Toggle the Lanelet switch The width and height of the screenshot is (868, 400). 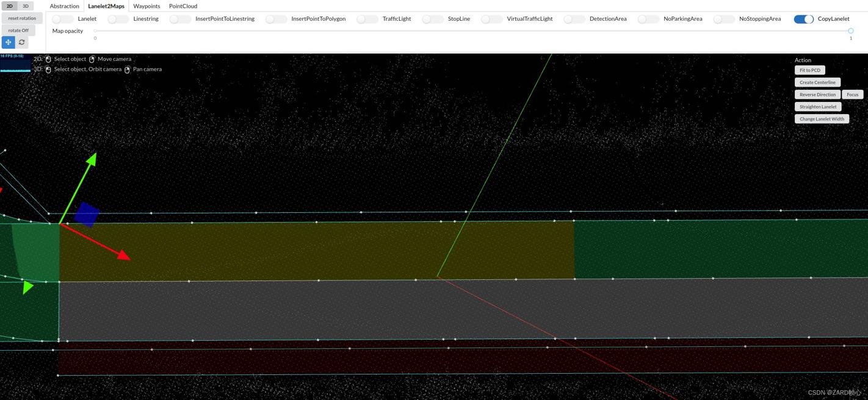pos(62,19)
